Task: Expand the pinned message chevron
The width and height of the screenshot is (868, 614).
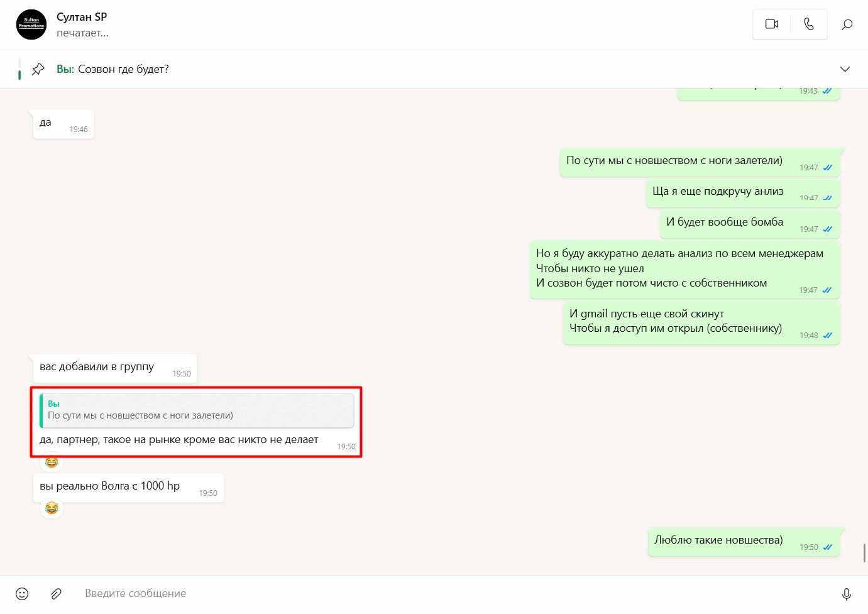Action: click(845, 69)
